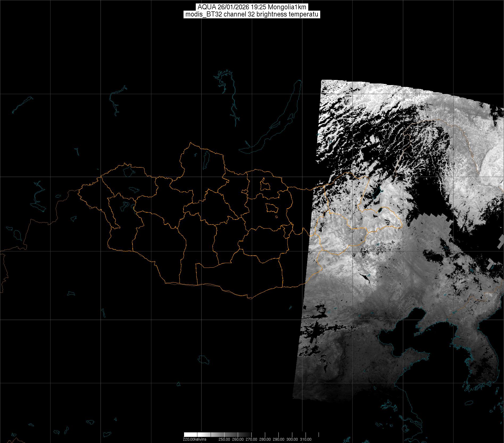Select the modis_BT32 channel 32 label
The height and width of the screenshot is (443, 504).
tap(251, 14)
